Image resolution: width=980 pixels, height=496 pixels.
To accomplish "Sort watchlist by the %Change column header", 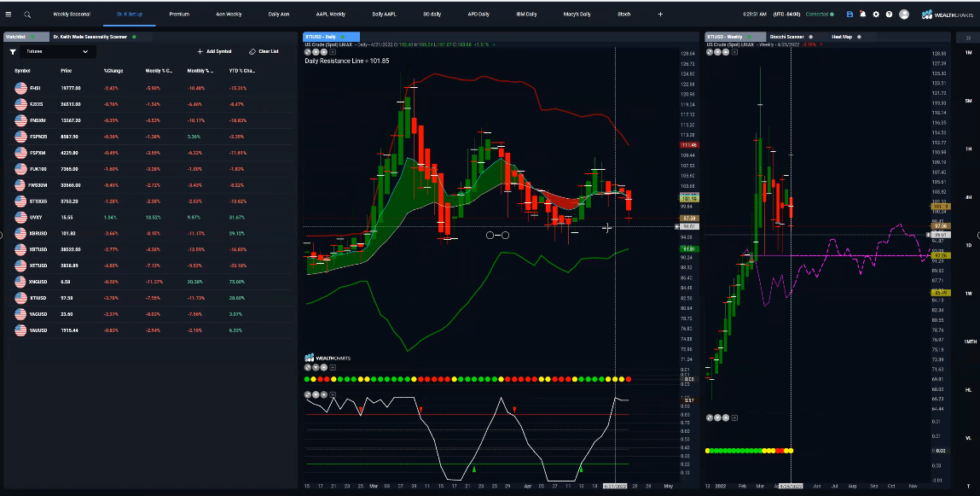I will click(113, 71).
